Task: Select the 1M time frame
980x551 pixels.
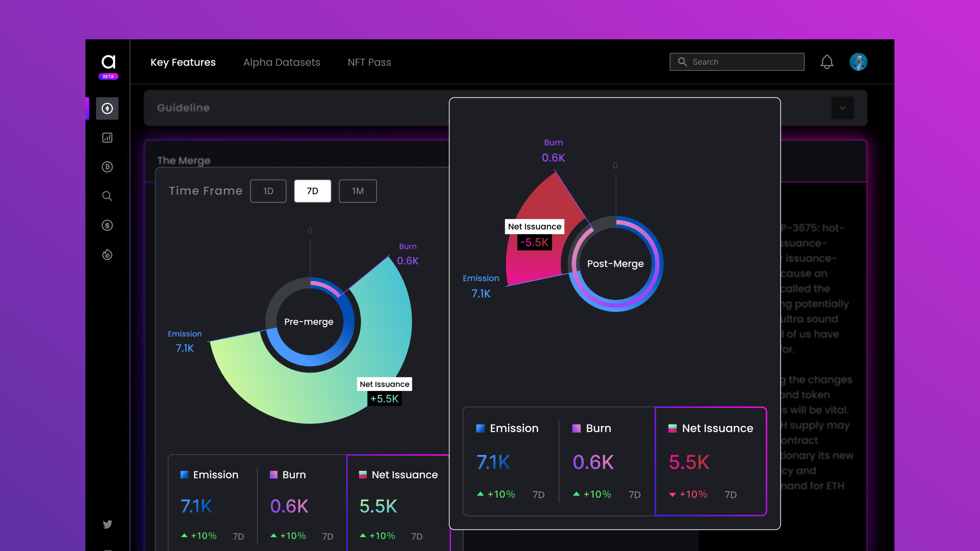Action: (357, 191)
